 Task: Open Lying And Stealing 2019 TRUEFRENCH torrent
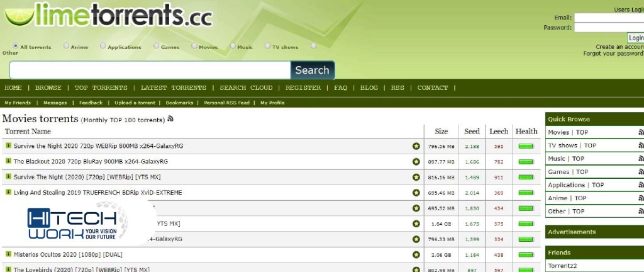(97, 192)
